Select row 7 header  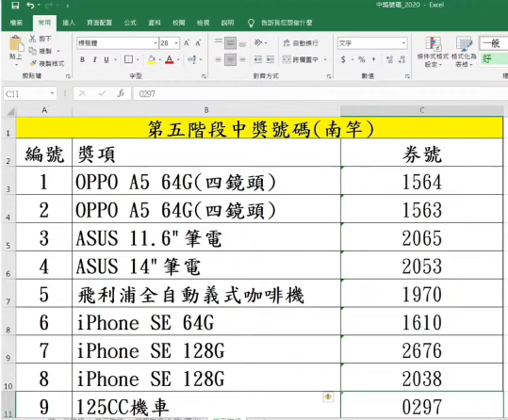(8, 294)
